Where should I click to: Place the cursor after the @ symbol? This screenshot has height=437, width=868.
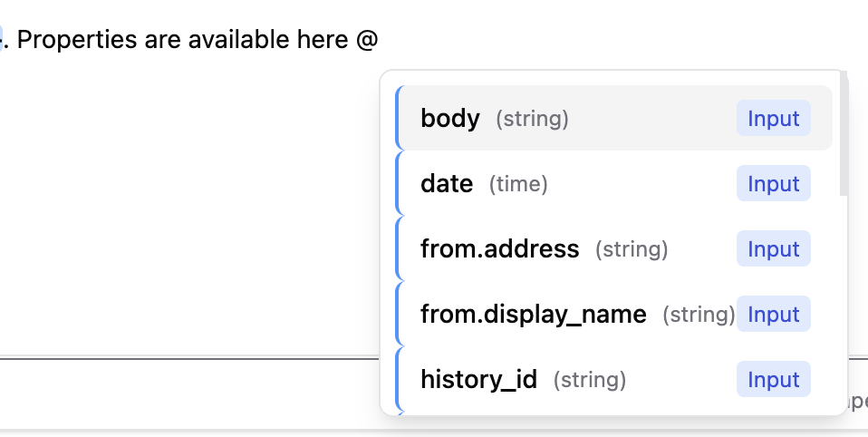click(379, 40)
